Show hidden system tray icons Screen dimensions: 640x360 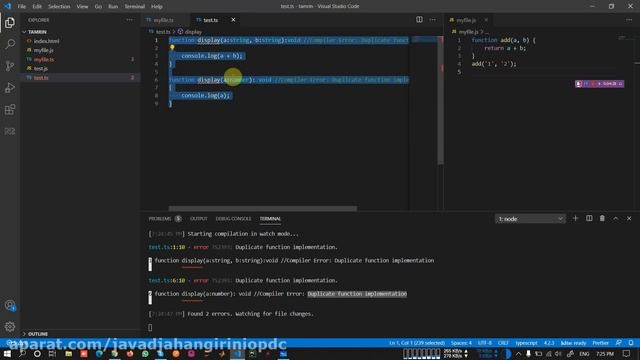518,354
